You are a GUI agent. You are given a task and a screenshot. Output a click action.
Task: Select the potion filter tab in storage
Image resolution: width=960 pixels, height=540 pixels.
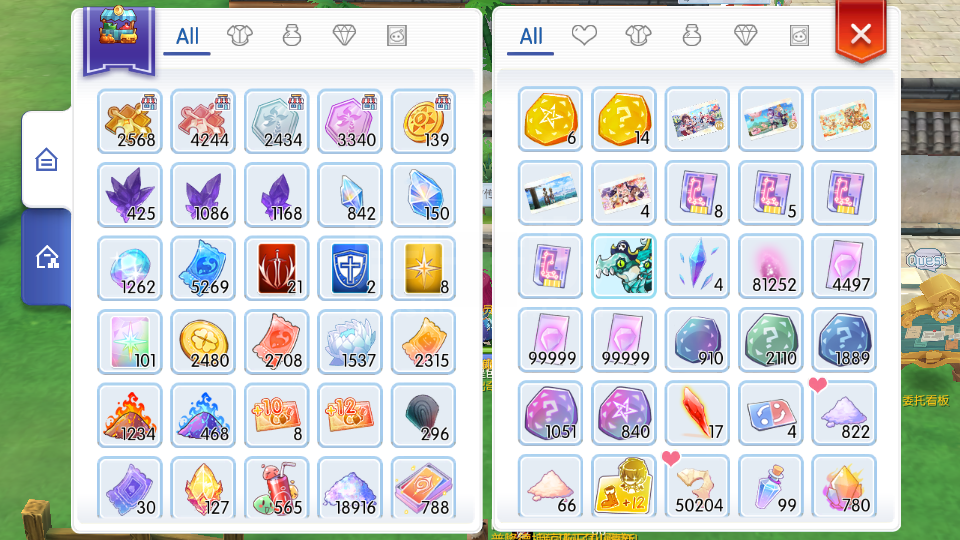click(292, 36)
